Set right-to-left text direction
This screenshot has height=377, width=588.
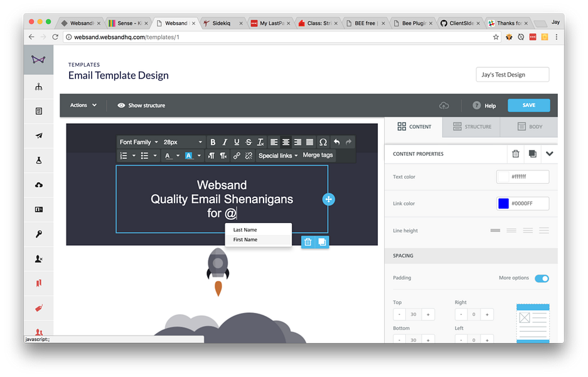click(223, 155)
